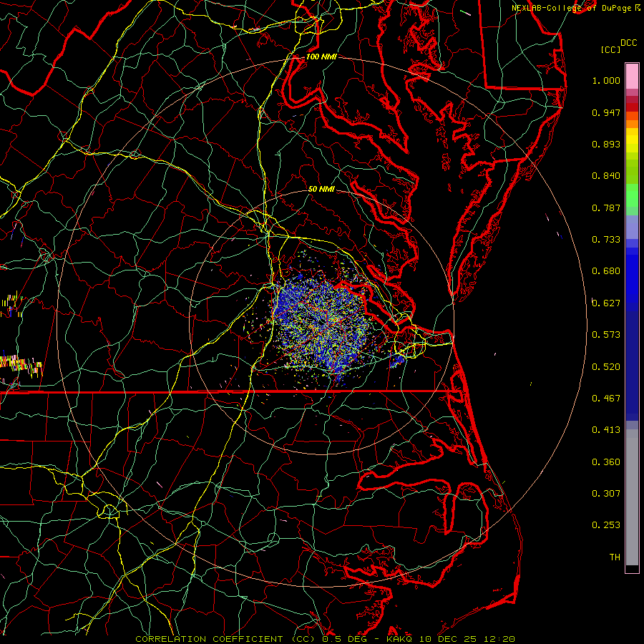Click the gray low-value segment of color bar

[x=632, y=497]
